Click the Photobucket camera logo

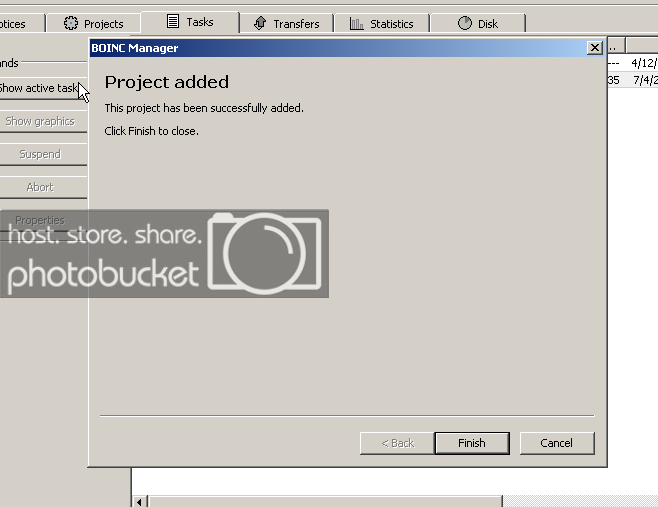click(267, 252)
